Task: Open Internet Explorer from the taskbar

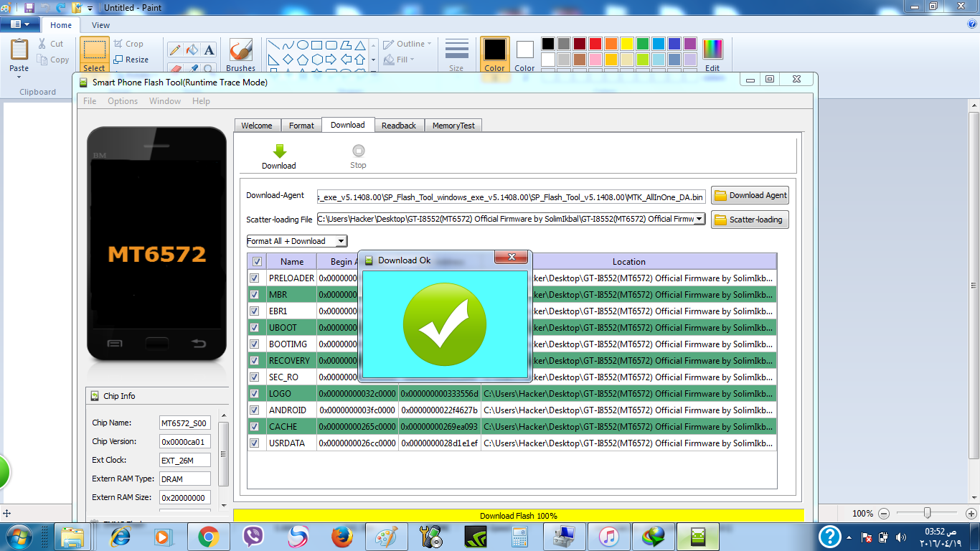Action: (120, 536)
